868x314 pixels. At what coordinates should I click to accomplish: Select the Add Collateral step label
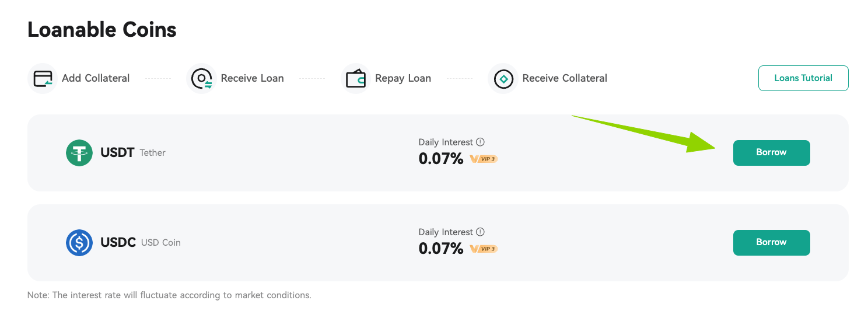96,78
